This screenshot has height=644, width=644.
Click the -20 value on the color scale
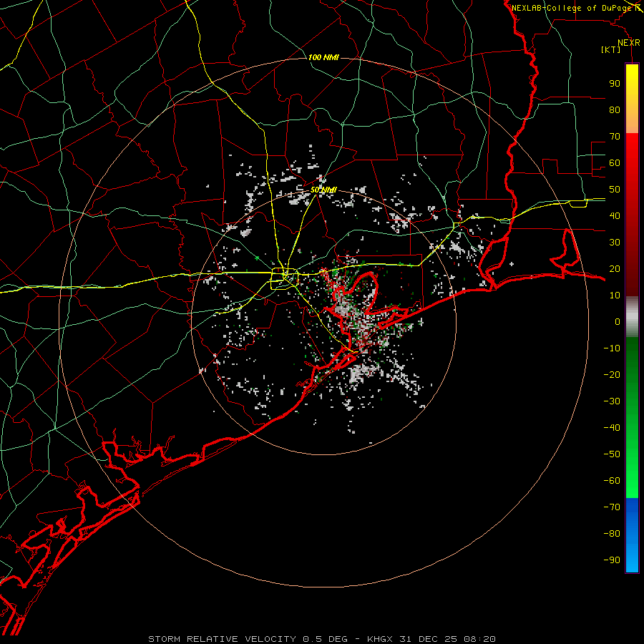click(x=612, y=375)
